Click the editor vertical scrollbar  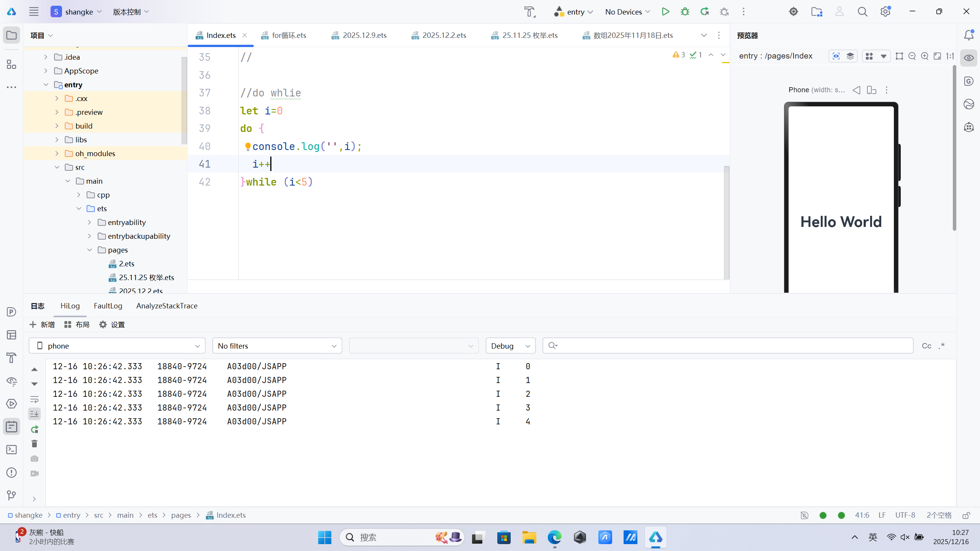tap(726, 222)
